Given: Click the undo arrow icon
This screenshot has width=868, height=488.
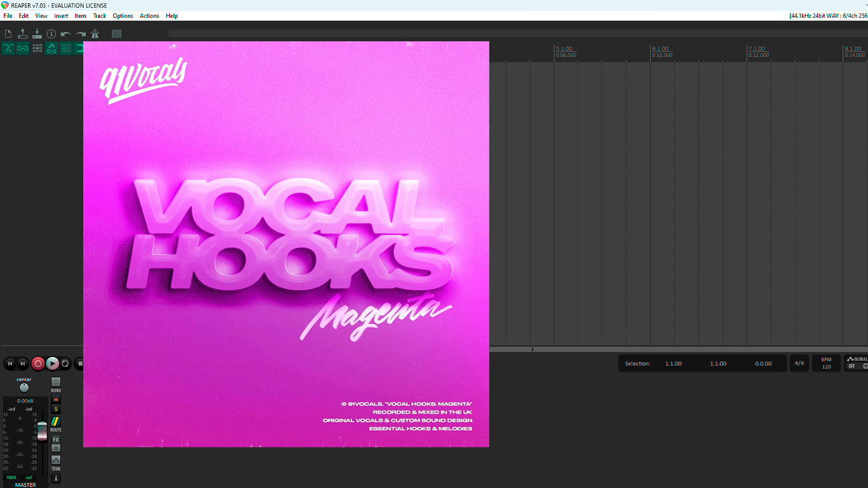Looking at the screenshot, I should [65, 34].
